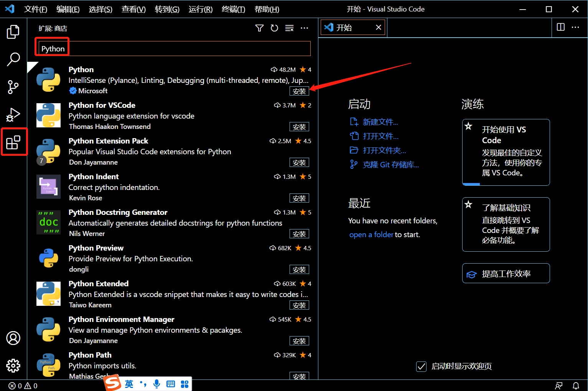Click 克隆 Git 存储库... link

391,165
